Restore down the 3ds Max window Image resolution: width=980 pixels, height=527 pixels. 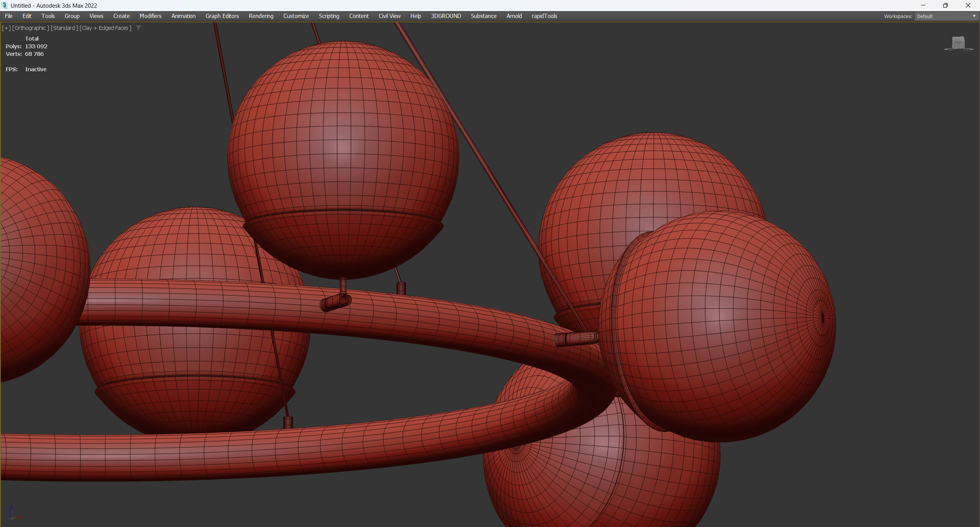pyautogui.click(x=945, y=5)
